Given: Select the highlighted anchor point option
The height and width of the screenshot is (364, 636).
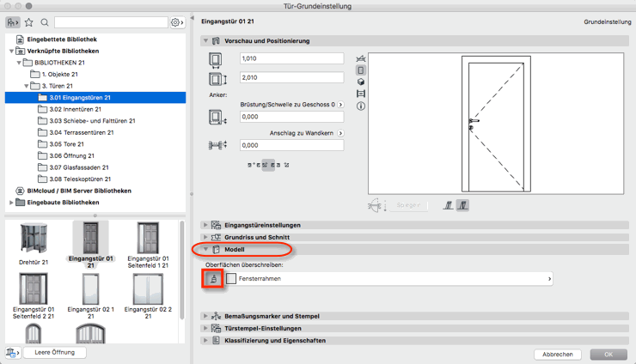Looking at the screenshot, I should pyautogui.click(x=268, y=165).
